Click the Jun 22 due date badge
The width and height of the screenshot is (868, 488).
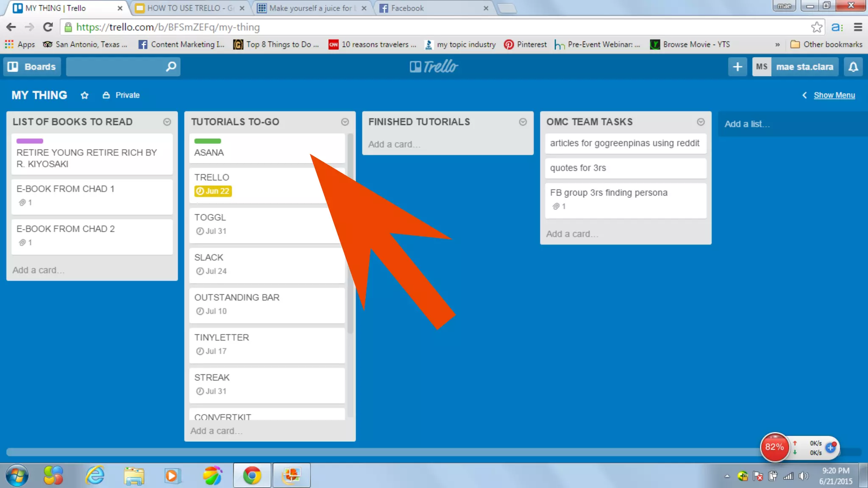[213, 191]
